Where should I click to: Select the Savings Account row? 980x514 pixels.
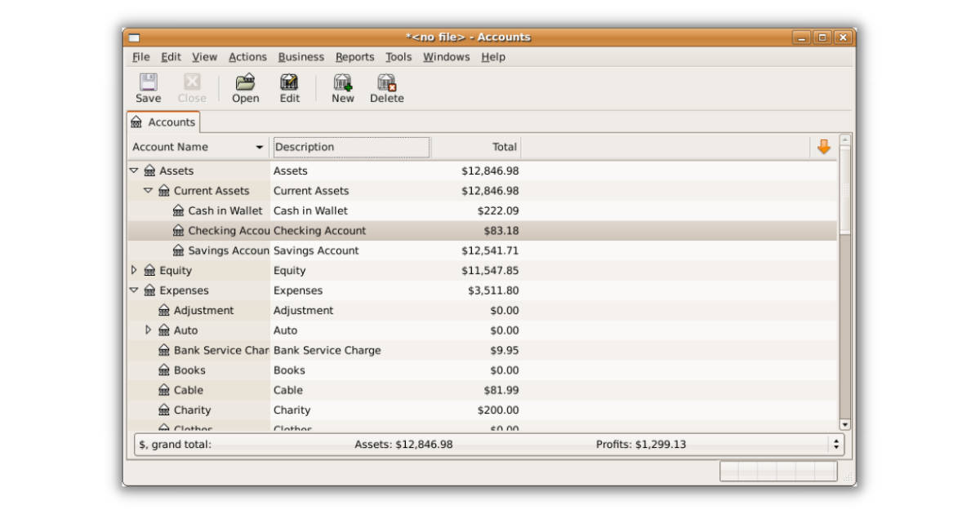point(327,250)
